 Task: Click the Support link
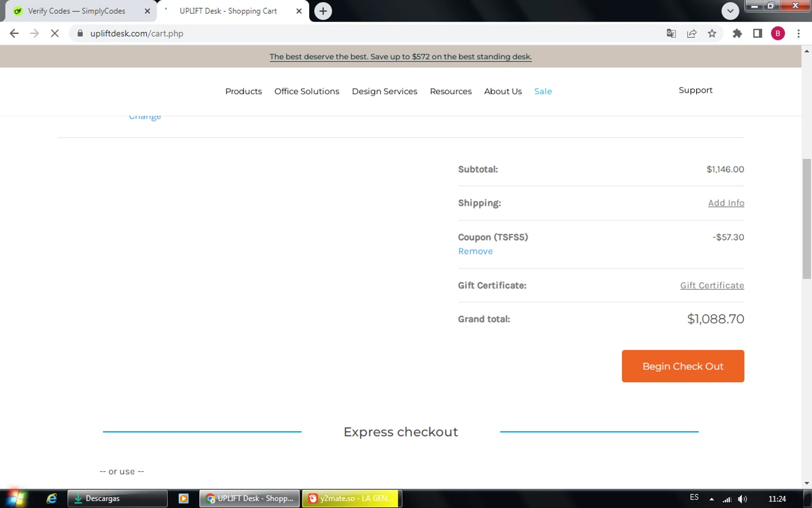point(696,90)
